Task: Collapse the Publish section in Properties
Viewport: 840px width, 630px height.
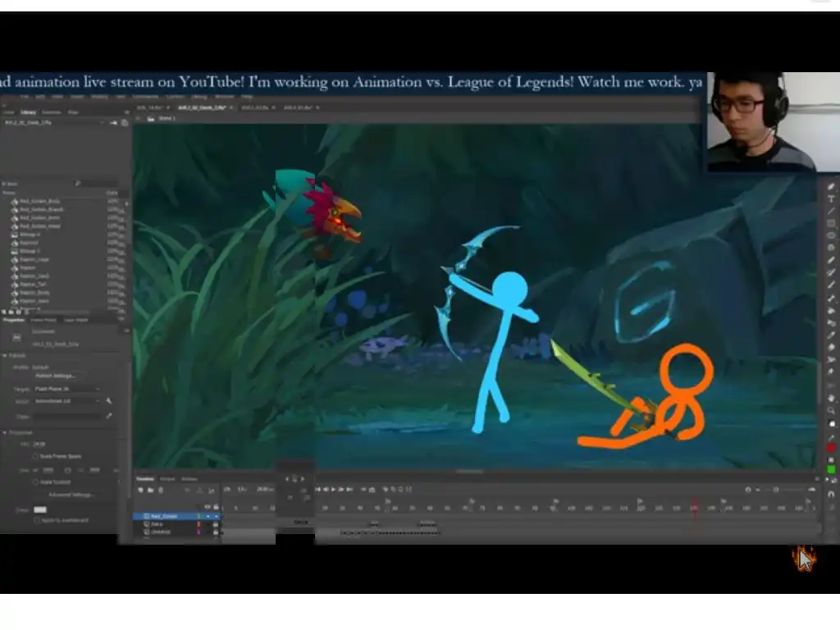Action: (5, 356)
